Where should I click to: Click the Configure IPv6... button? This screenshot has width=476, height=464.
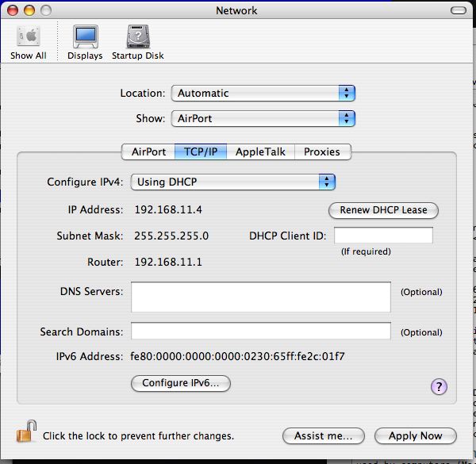tap(181, 383)
